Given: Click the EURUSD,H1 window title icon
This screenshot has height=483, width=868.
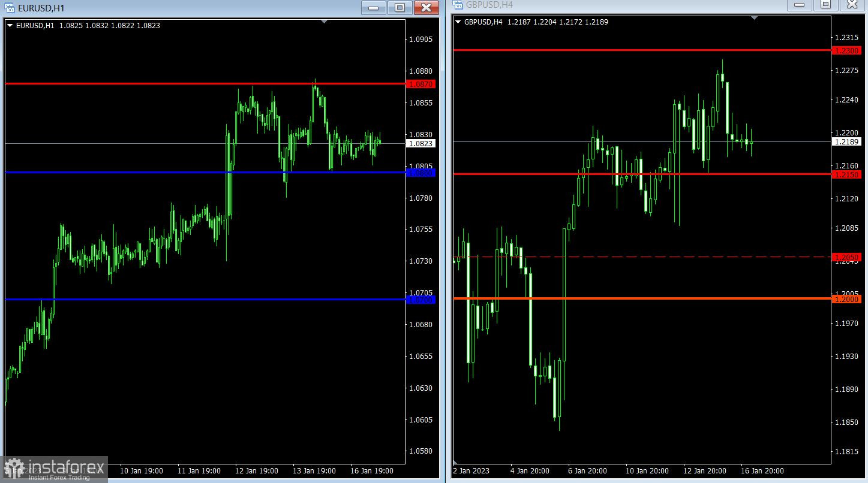Looking at the screenshot, I should 10,8.
